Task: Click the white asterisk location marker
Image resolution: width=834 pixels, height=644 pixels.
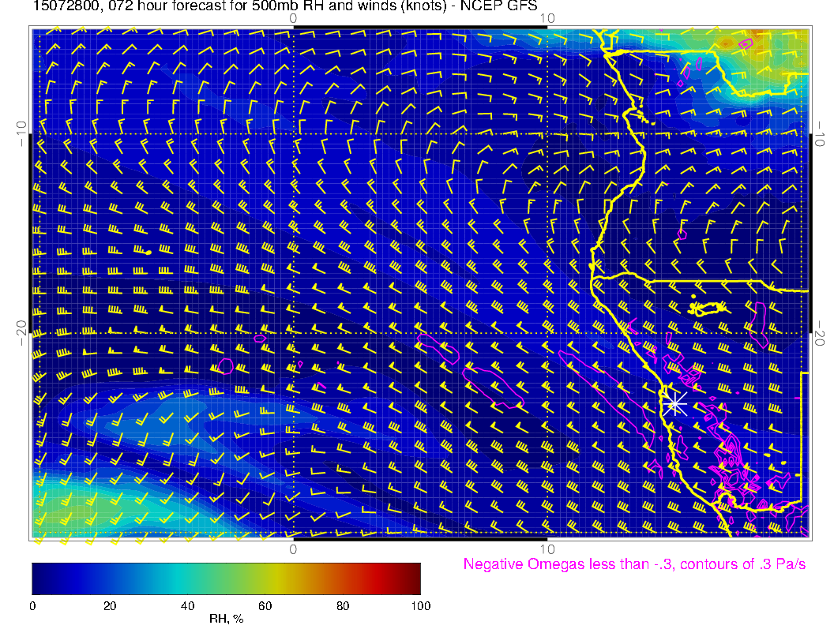Action: (675, 405)
